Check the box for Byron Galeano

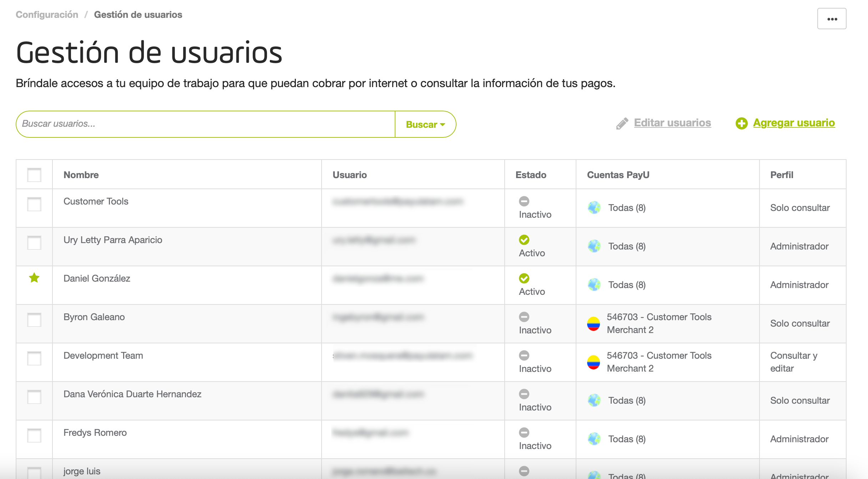coord(34,320)
